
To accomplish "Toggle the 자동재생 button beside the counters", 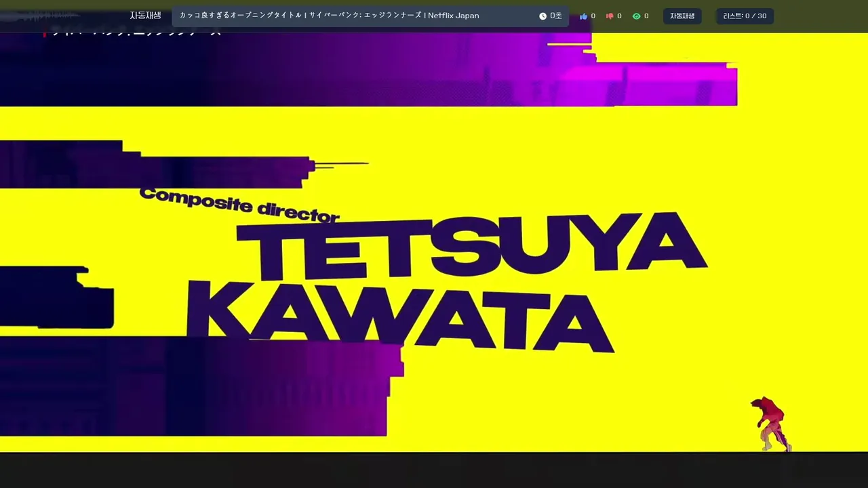I will tap(682, 16).
